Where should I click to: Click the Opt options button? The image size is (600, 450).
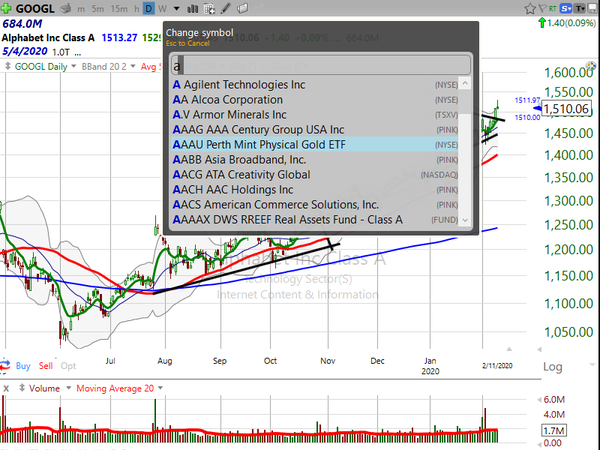pyautogui.click(x=68, y=366)
